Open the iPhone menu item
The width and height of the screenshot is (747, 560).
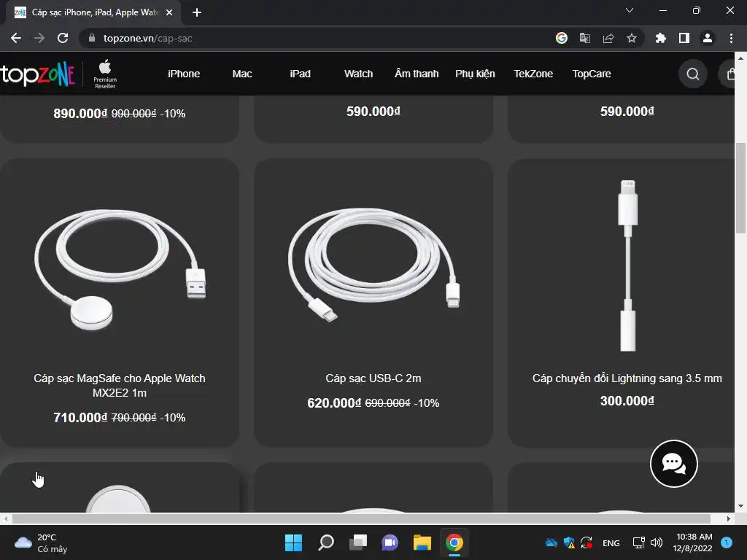pos(184,74)
